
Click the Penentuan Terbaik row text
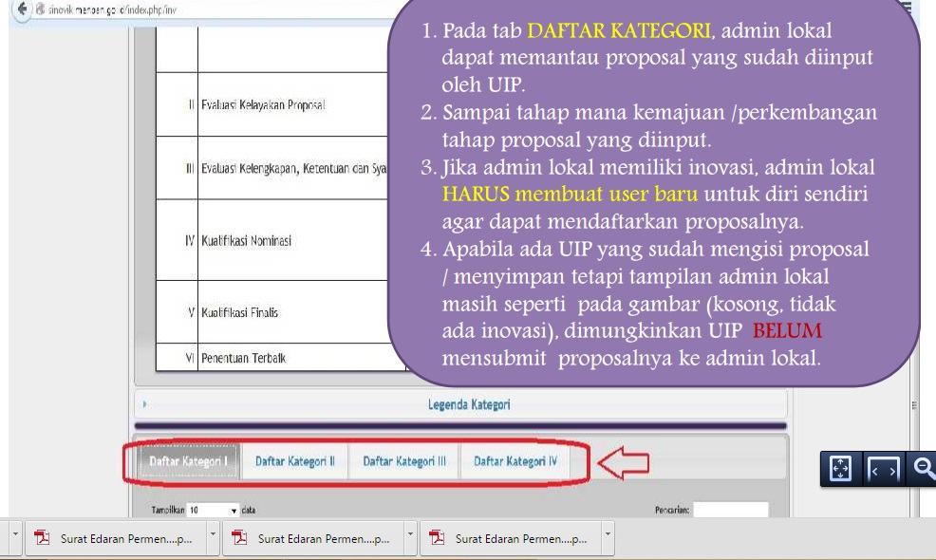tap(244, 358)
